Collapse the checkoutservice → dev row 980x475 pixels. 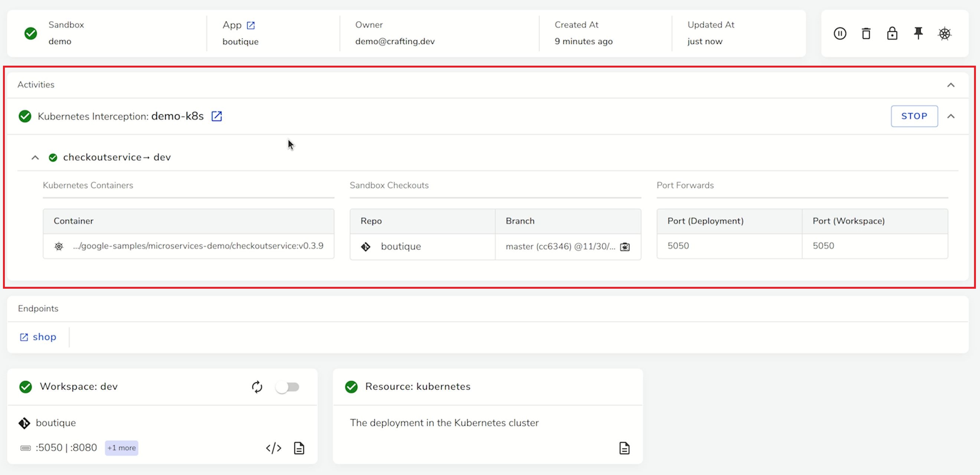pos(35,158)
